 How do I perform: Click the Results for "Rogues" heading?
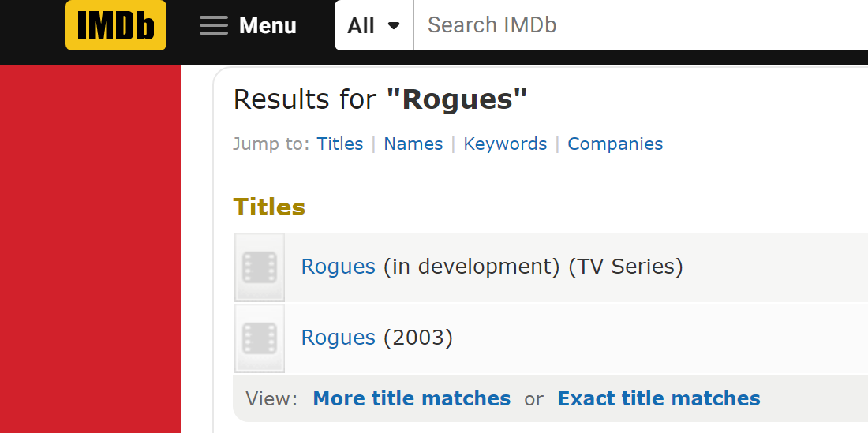[380, 99]
